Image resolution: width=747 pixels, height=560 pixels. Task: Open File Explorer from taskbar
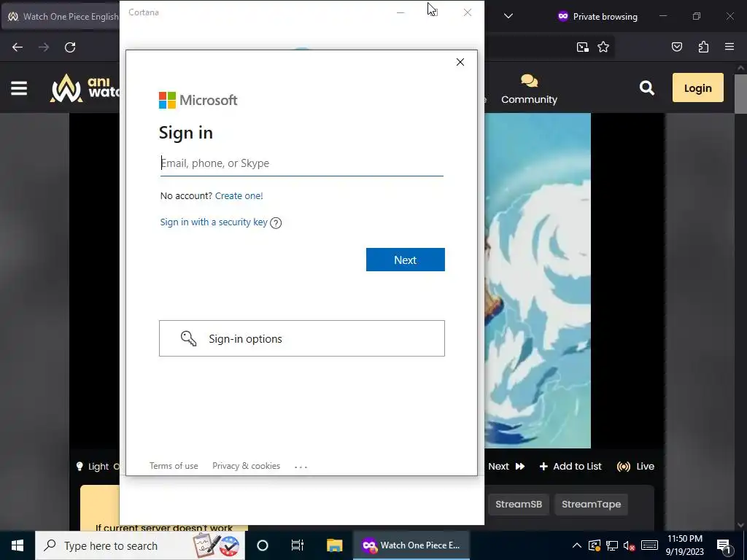pyautogui.click(x=334, y=545)
